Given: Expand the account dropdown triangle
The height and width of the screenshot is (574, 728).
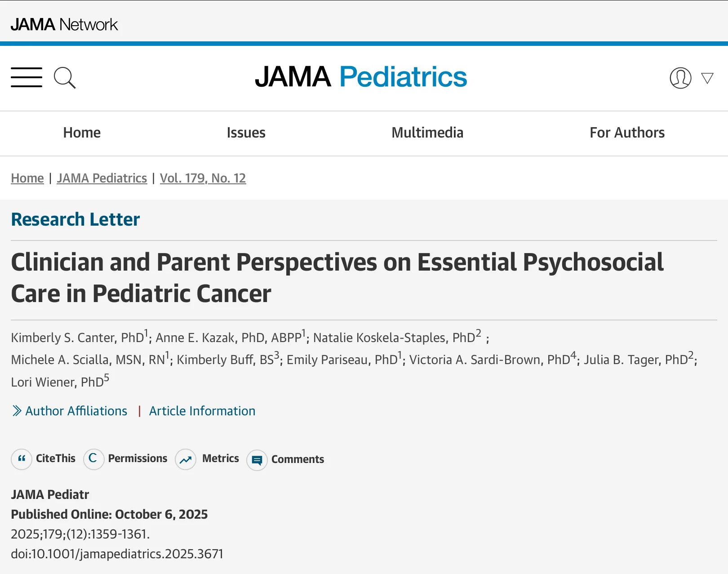Looking at the screenshot, I should coord(707,78).
